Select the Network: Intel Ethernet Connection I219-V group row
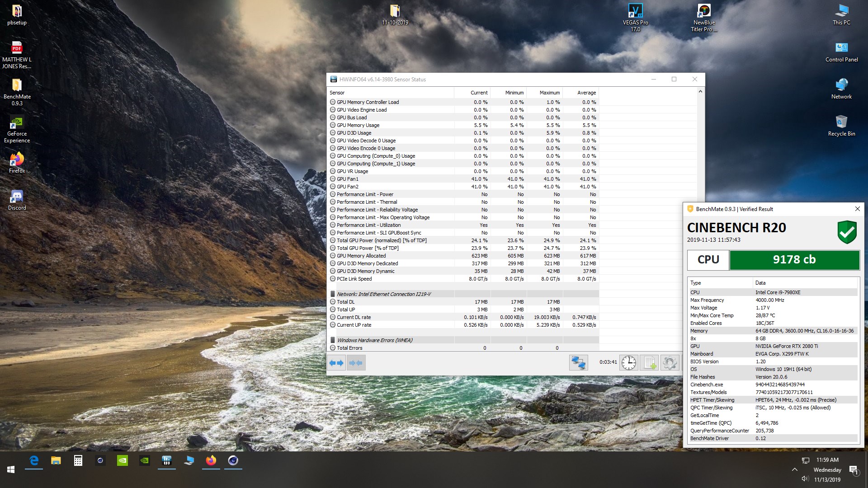This screenshot has height=488, width=868. (x=463, y=294)
